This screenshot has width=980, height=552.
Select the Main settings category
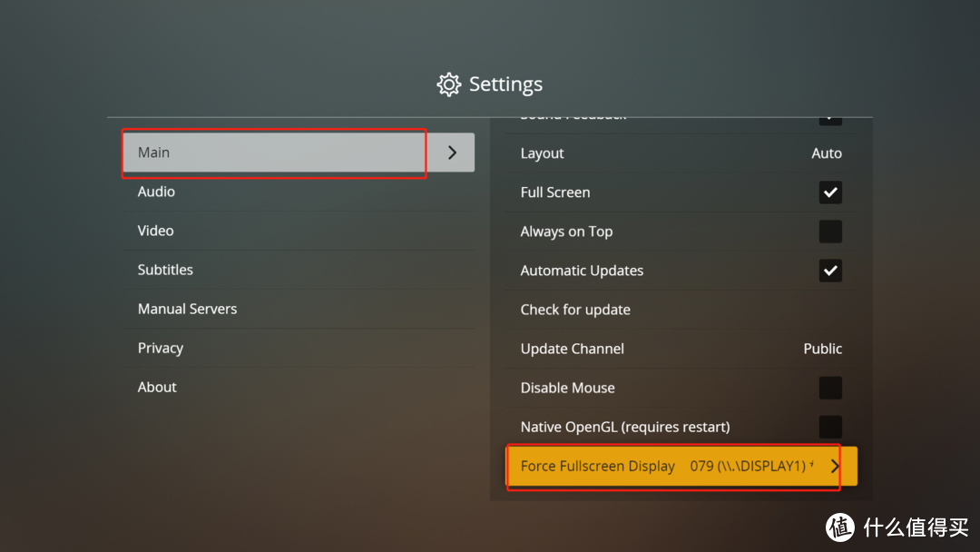pyautogui.click(x=299, y=153)
